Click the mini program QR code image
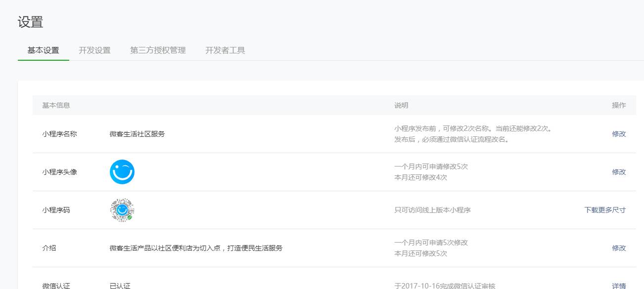 pos(122,210)
